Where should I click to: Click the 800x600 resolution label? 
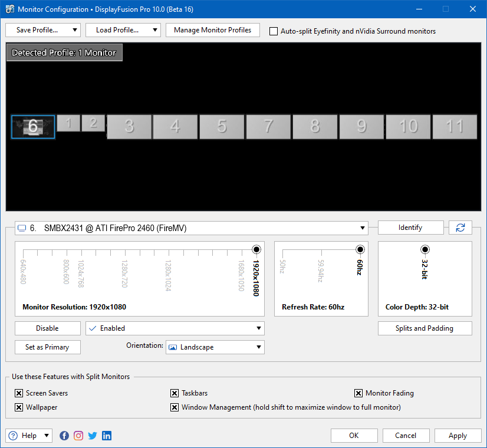66,272
